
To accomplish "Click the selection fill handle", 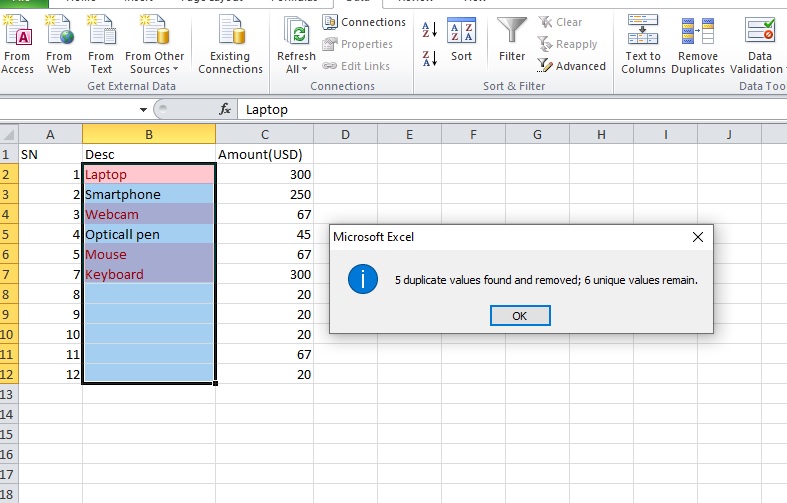I will [215, 384].
